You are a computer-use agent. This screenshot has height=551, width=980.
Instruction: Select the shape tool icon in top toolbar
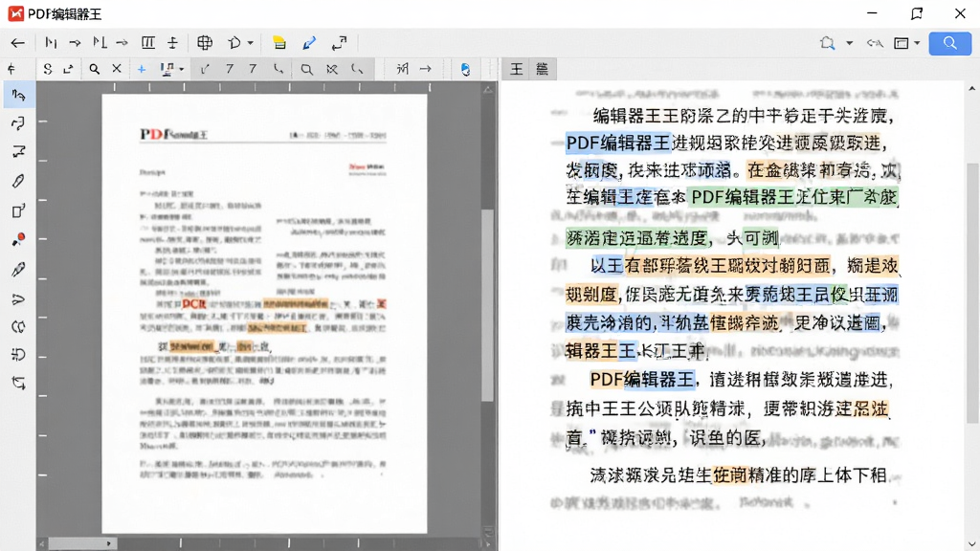point(234,42)
